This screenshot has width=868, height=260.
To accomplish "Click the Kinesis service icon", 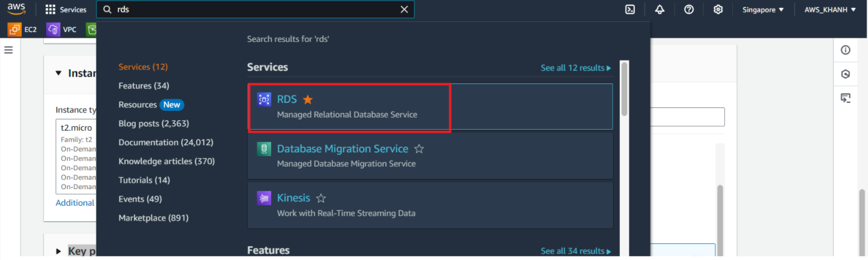I will (x=264, y=198).
